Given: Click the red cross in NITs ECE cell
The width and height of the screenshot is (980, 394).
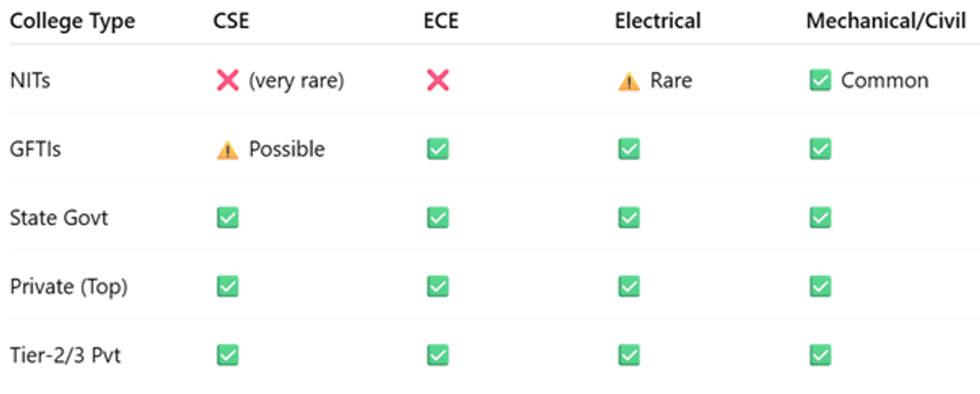Looking at the screenshot, I should (438, 80).
